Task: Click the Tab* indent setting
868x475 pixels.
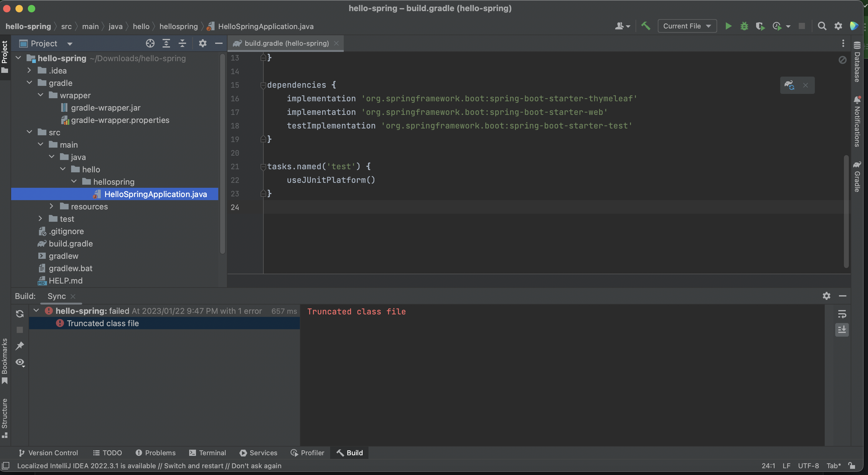Action: [834, 465]
